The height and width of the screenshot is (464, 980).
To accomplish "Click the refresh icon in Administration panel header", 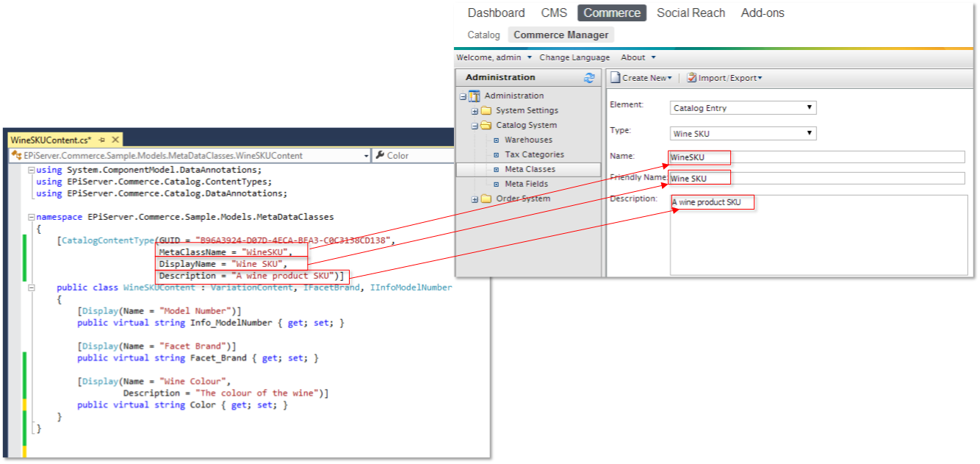I will click(588, 78).
